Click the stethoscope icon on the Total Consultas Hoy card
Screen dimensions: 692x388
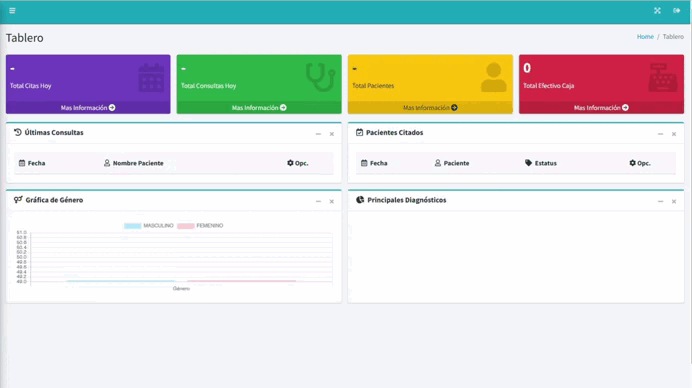tap(321, 77)
